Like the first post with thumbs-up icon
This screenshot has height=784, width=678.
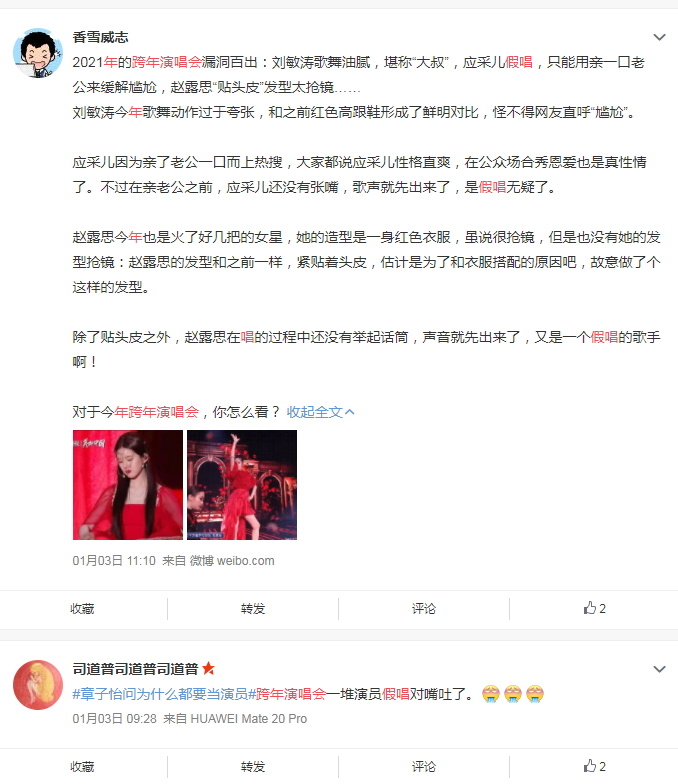click(x=594, y=608)
